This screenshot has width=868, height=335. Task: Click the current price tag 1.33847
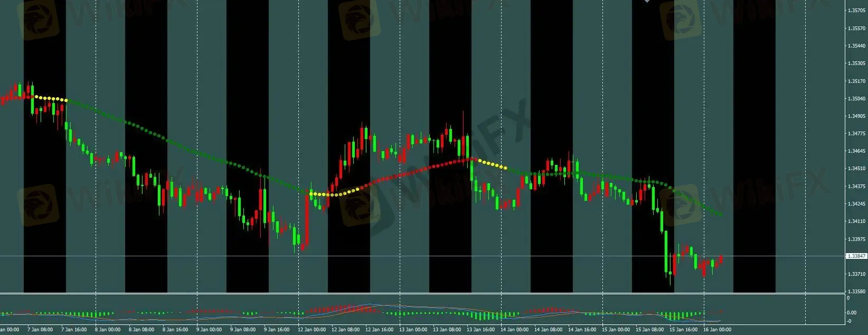856,256
